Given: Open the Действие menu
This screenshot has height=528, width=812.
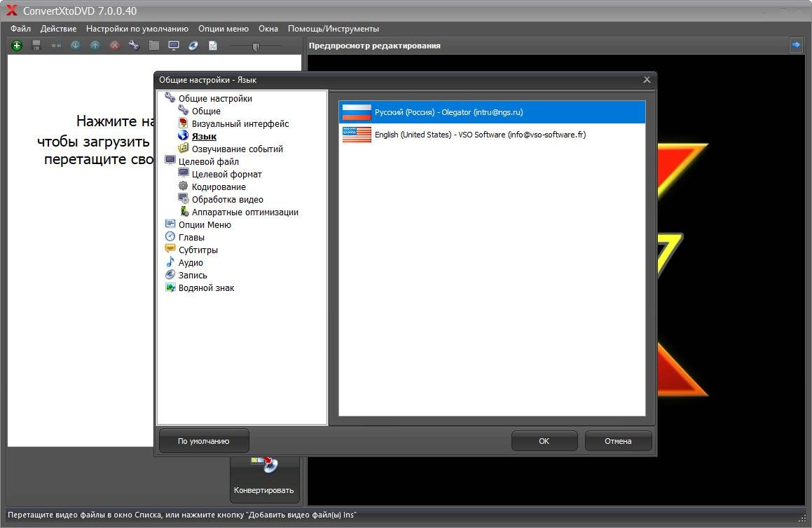Looking at the screenshot, I should 59,29.
